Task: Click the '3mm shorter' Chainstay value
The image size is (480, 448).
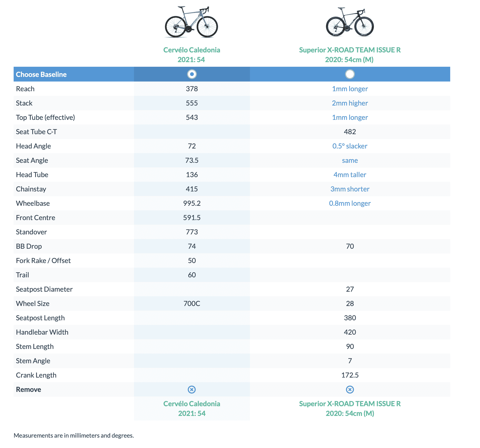Action: (x=350, y=189)
